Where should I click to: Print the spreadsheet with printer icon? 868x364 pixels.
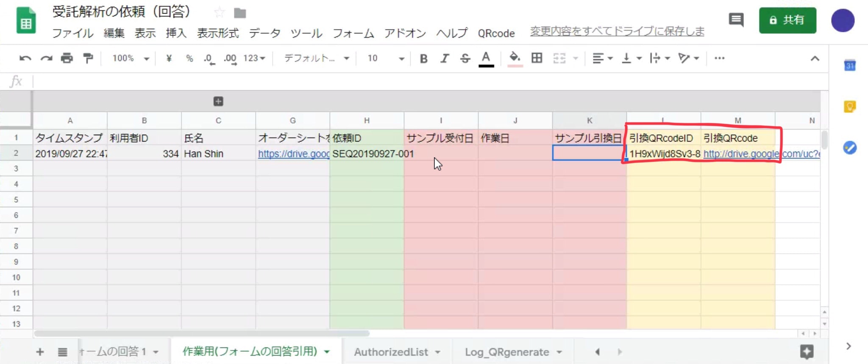[67, 58]
